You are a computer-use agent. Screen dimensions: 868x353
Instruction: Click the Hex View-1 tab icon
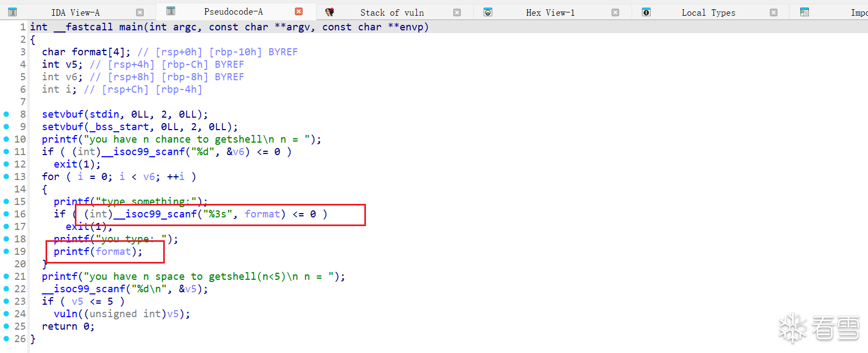(488, 12)
